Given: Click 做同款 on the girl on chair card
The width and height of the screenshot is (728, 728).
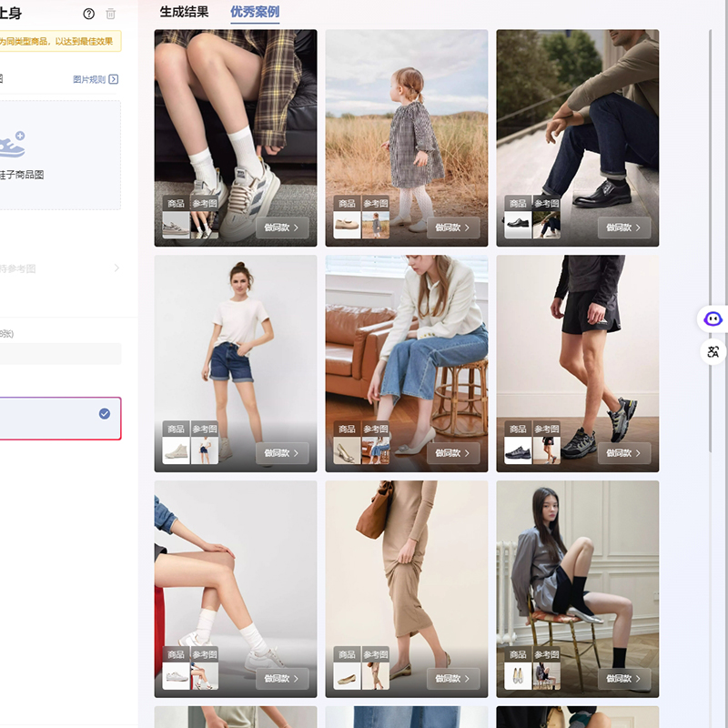Looking at the screenshot, I should tap(624, 679).
